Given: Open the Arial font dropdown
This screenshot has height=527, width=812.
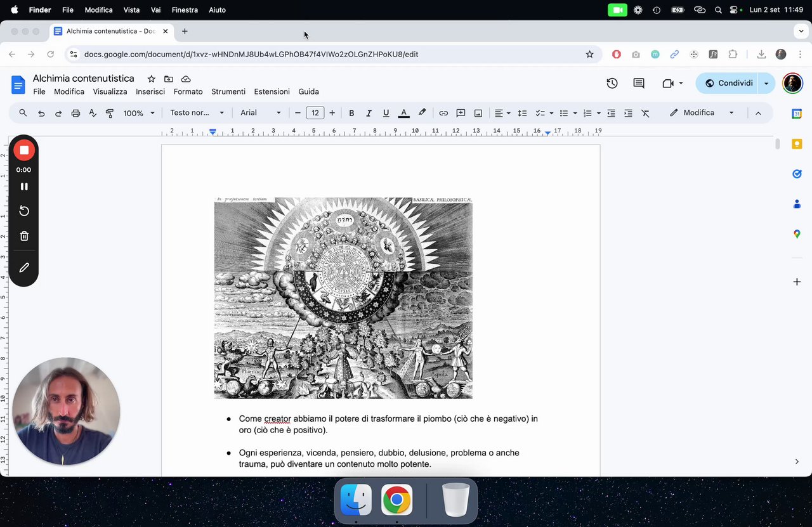Looking at the screenshot, I should click(x=260, y=113).
